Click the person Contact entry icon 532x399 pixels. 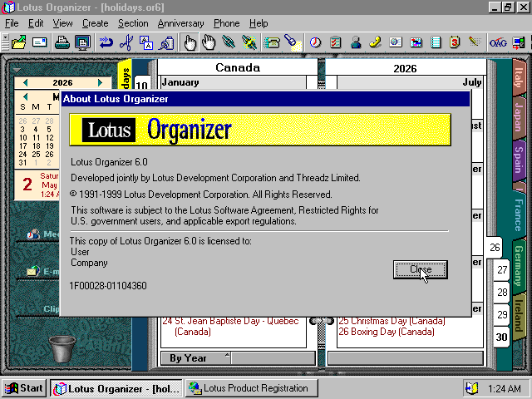tap(356, 42)
